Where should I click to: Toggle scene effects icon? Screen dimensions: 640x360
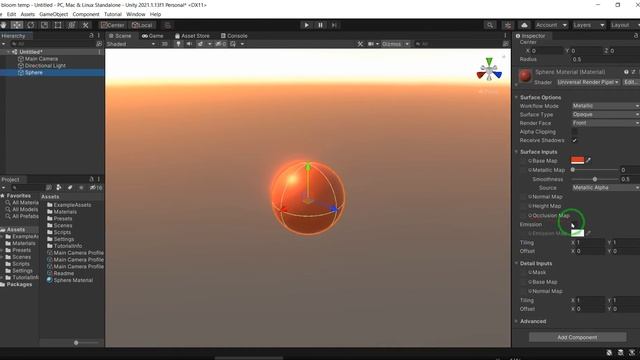tap(200, 44)
